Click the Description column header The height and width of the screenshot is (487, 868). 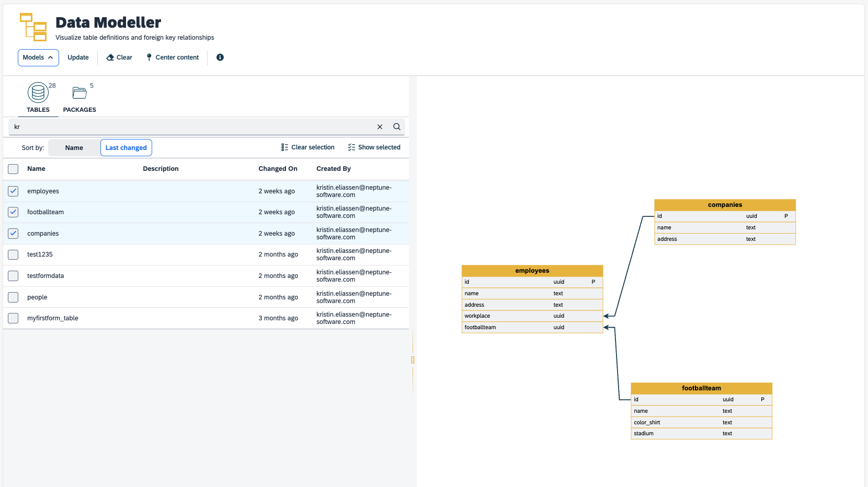point(161,169)
